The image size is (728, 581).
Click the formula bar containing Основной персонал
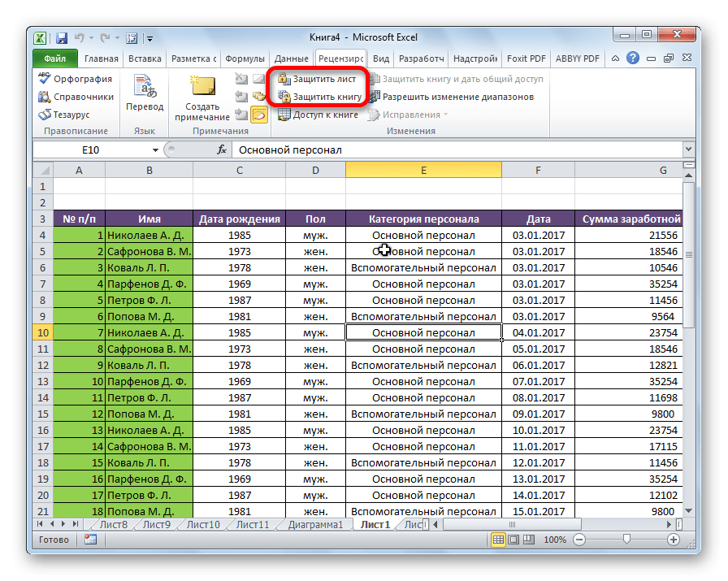(457, 150)
